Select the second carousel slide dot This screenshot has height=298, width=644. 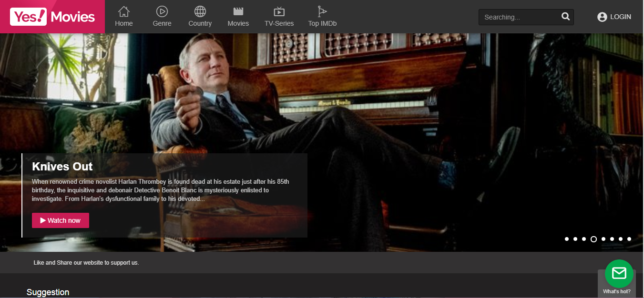pos(575,239)
